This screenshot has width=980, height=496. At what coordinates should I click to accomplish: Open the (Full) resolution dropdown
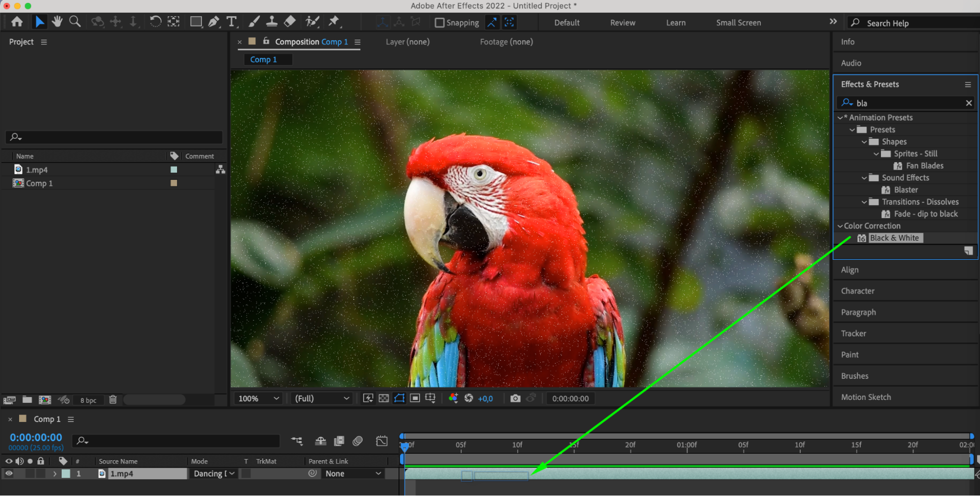point(322,398)
